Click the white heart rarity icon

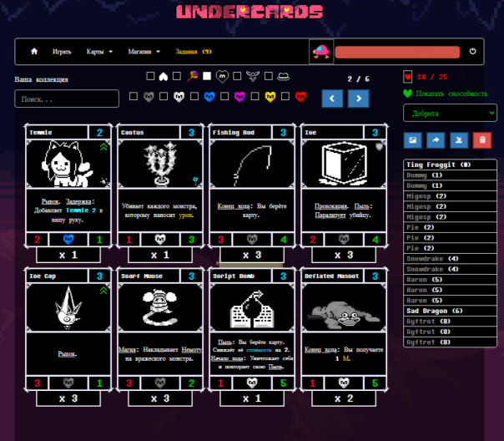coord(179,97)
